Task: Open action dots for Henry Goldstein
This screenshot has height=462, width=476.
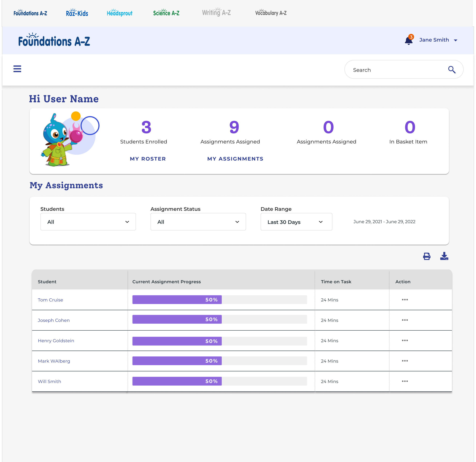Action: 405,340
